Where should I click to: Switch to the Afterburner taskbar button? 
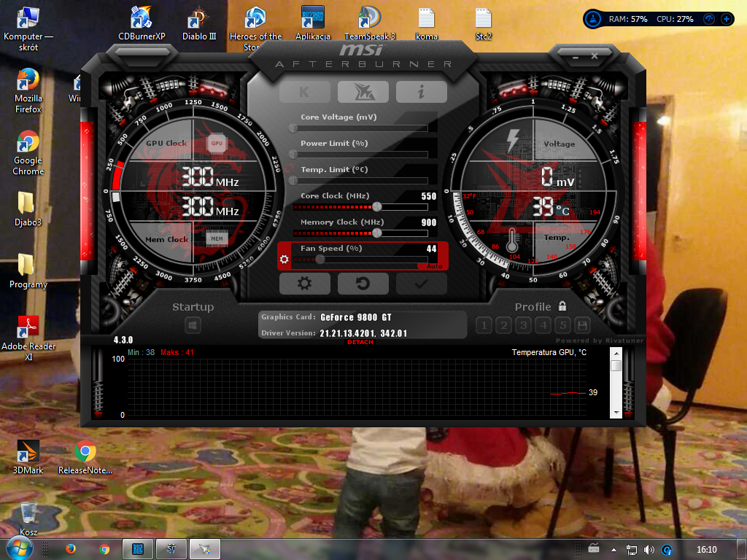[x=205, y=549]
